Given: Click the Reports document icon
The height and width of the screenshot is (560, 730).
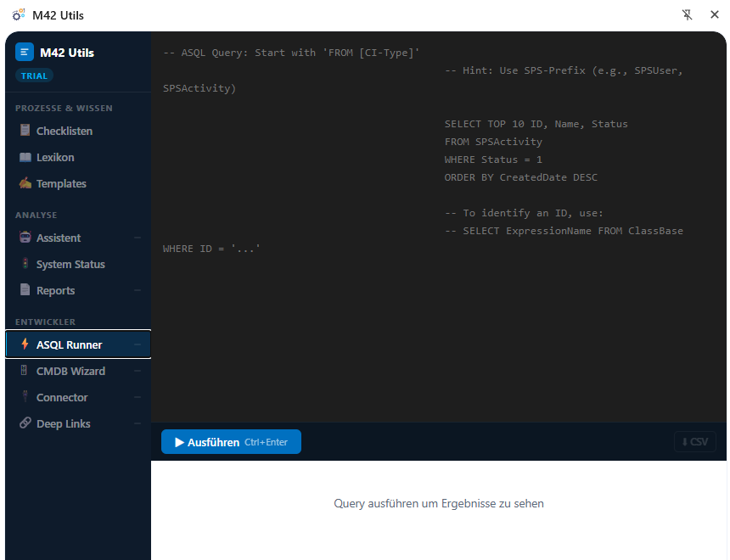Looking at the screenshot, I should 25,290.
